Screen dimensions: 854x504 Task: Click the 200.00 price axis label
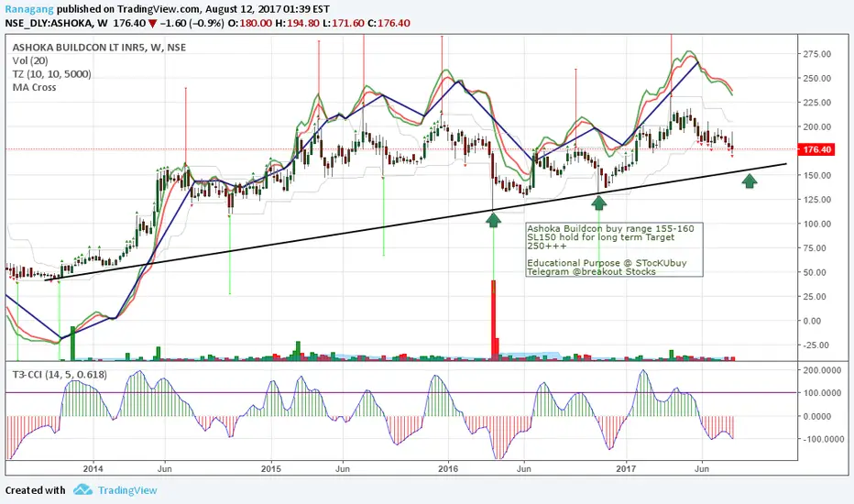pyautogui.click(x=817, y=127)
